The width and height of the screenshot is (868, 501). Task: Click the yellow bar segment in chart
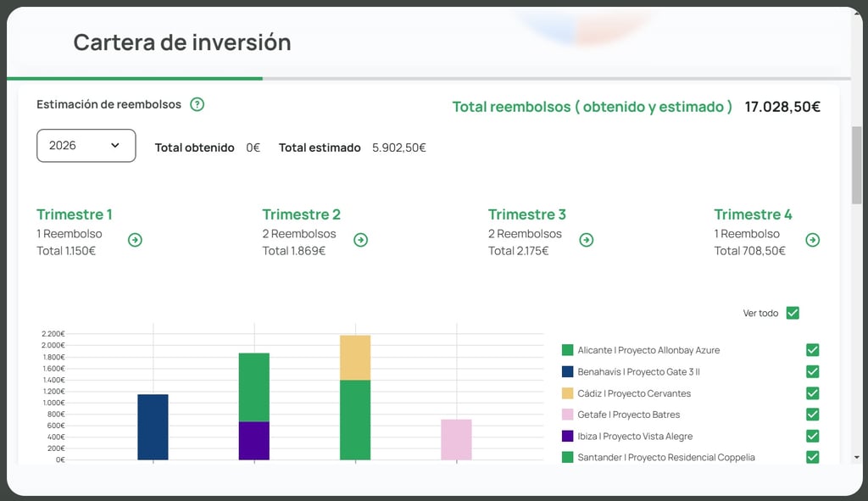pos(355,358)
